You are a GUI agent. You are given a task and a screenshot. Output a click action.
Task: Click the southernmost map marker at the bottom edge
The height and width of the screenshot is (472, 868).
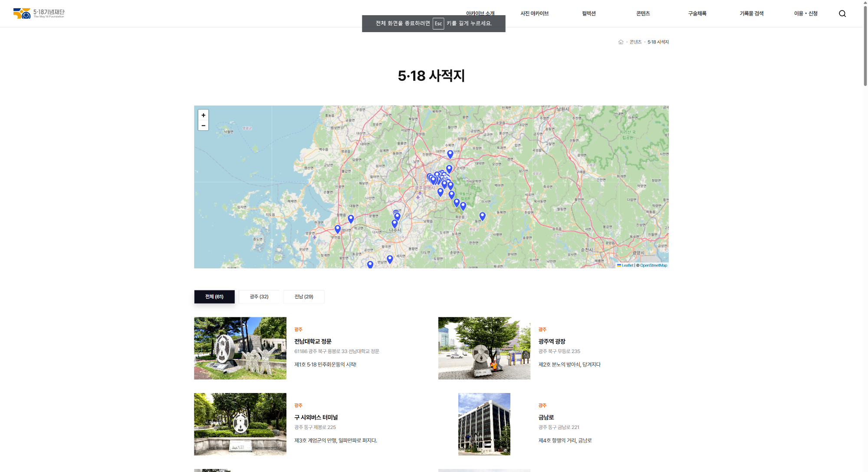coord(370,264)
